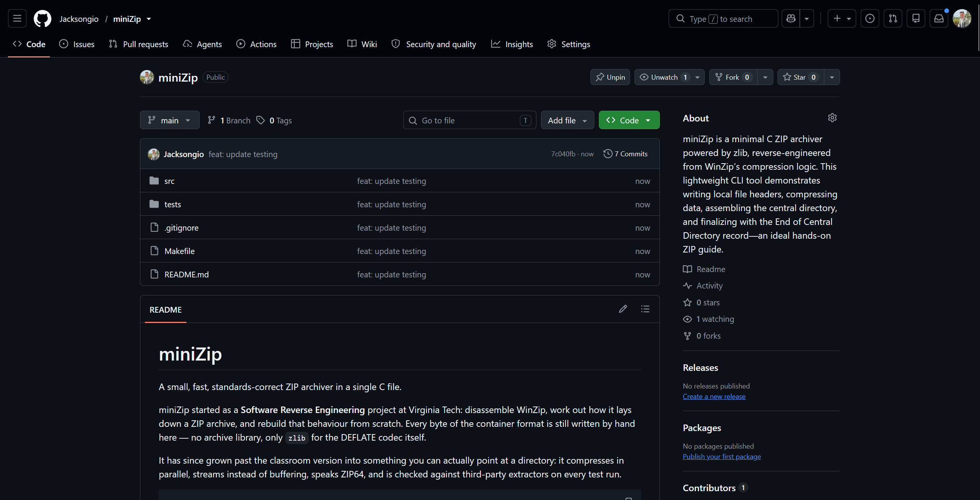Screen dimensions: 980x500
Task: Open the repository Settings tab
Action: click(x=569, y=44)
